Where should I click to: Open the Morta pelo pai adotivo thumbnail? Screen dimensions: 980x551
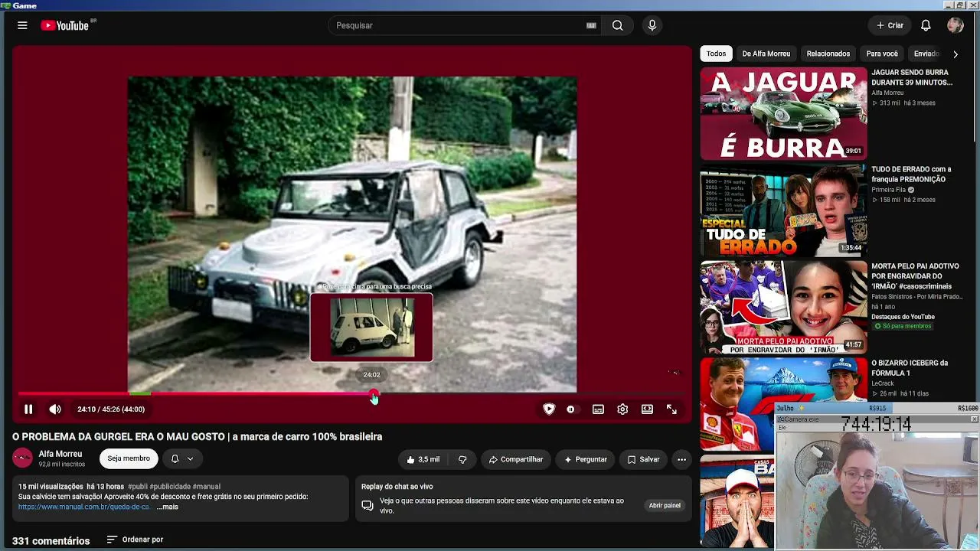[783, 307]
